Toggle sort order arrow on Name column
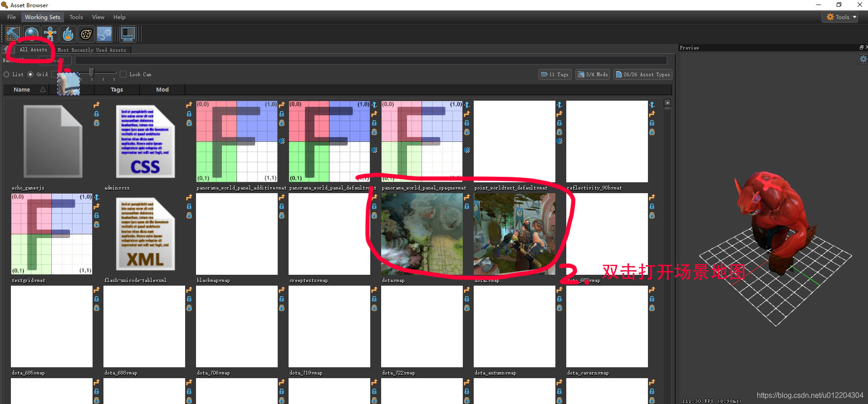Screen dimensions: 868x404 click(x=43, y=90)
